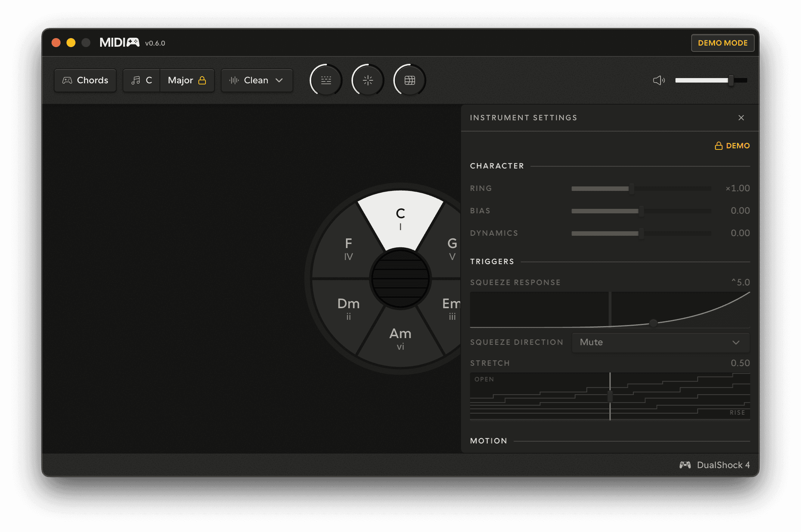Image resolution: width=801 pixels, height=532 pixels.
Task: Click the TRIGGERS section heading
Action: coord(492,262)
